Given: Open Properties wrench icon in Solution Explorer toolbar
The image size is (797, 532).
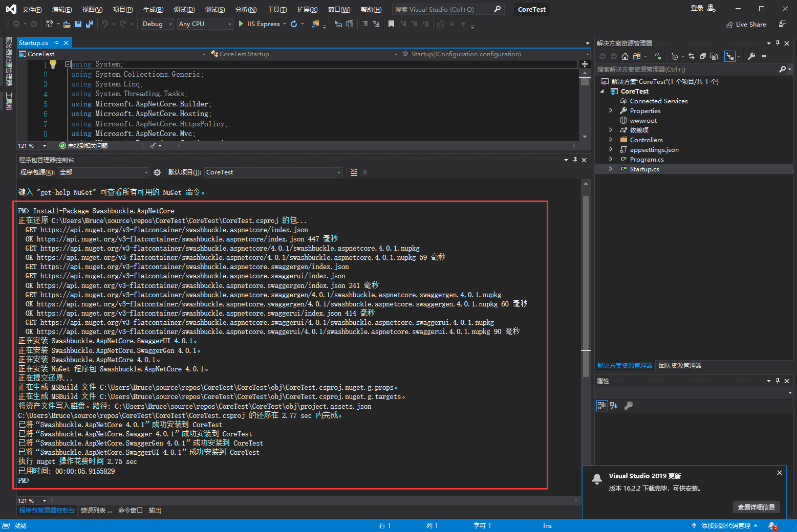Looking at the screenshot, I should (x=751, y=56).
